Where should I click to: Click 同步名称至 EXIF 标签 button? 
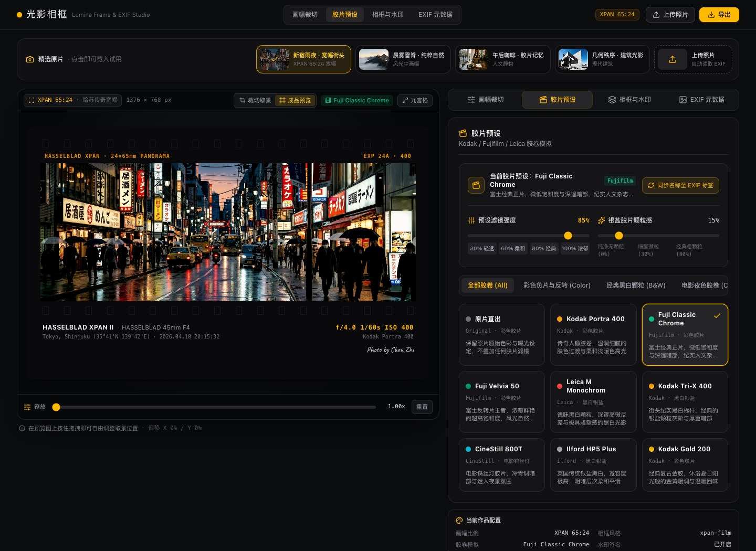[680, 185]
